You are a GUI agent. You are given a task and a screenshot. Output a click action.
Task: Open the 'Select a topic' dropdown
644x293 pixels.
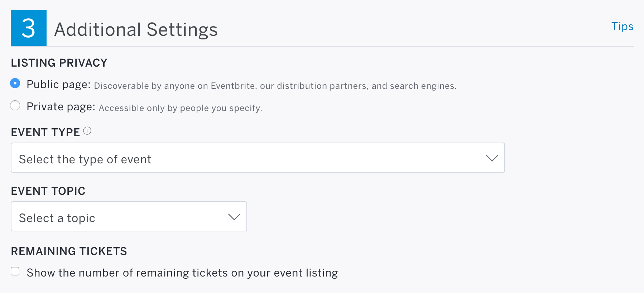coord(129,216)
